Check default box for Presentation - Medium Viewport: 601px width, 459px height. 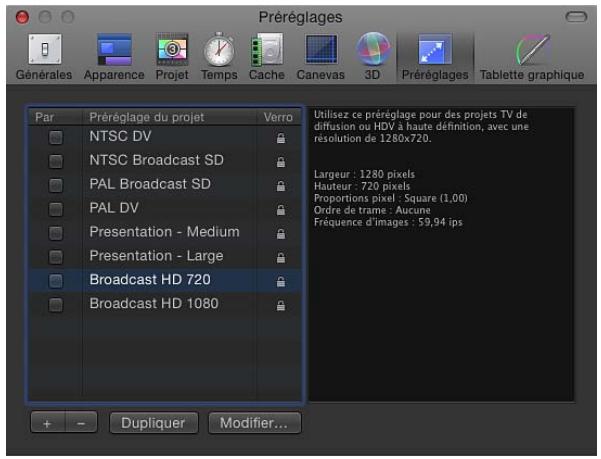[x=56, y=233]
